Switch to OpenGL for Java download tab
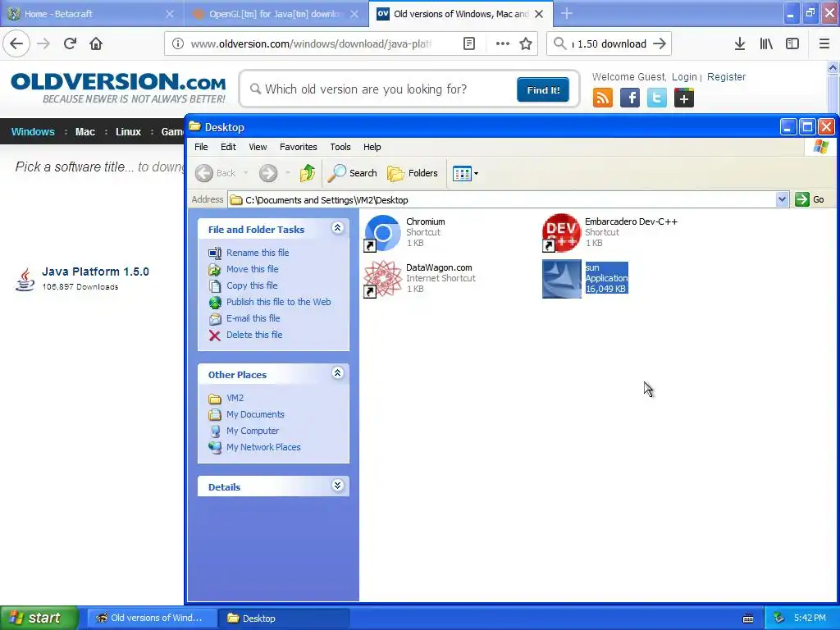 point(276,14)
